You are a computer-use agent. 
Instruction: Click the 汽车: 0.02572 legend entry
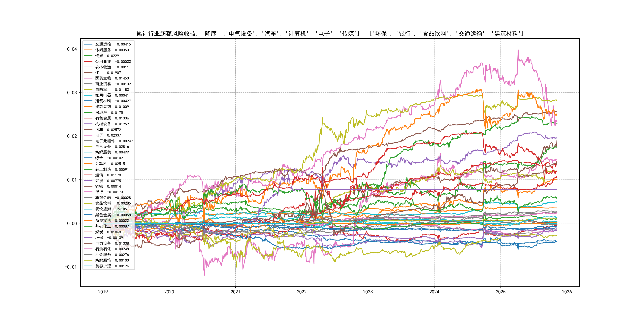[x=108, y=130]
